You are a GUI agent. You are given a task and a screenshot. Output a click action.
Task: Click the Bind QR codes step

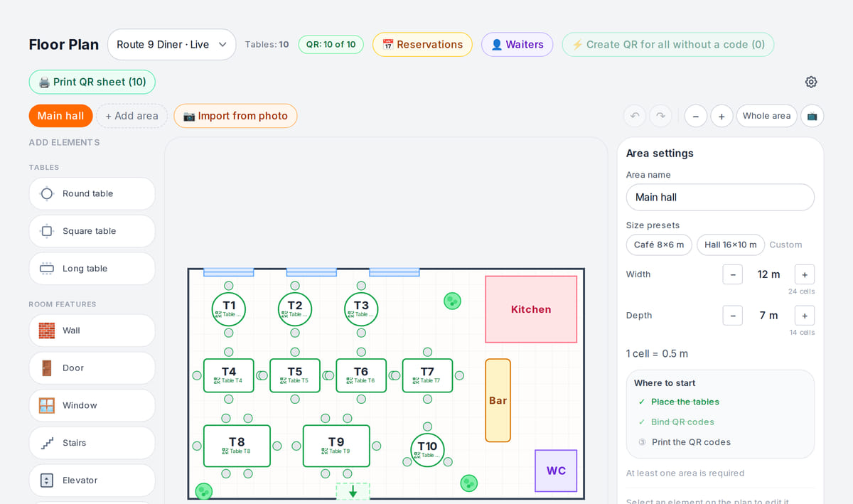pyautogui.click(x=682, y=422)
